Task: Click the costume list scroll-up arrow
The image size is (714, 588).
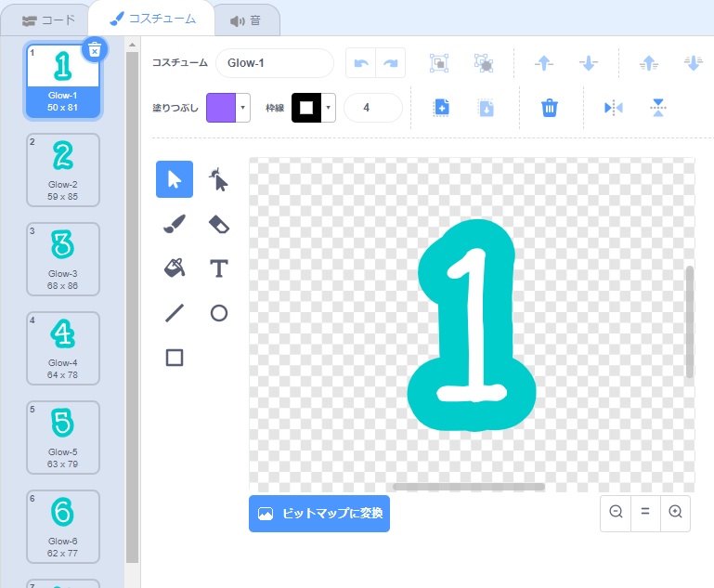Action: click(x=133, y=45)
